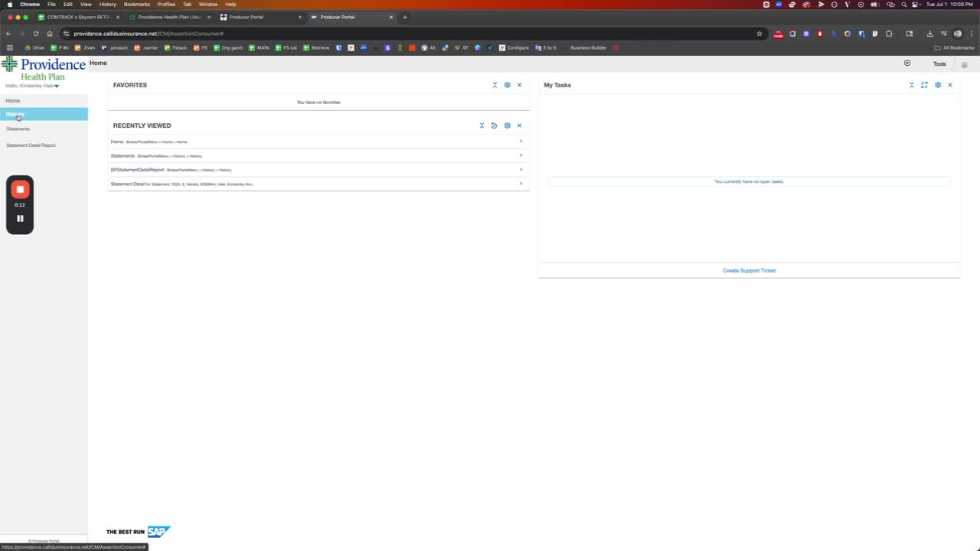Collapse the Recently Viewed panel
Screen dimensions: 980x551
[x=482, y=126]
